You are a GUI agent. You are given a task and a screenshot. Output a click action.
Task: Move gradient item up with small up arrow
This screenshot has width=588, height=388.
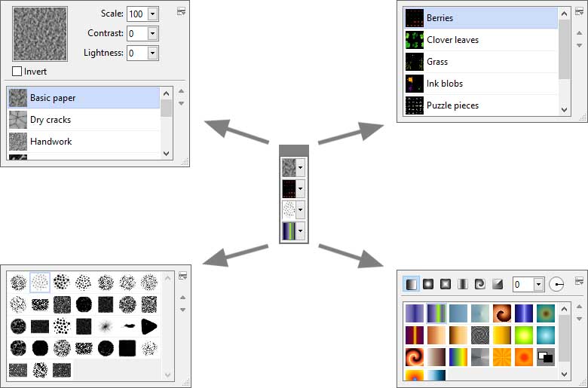click(x=579, y=307)
